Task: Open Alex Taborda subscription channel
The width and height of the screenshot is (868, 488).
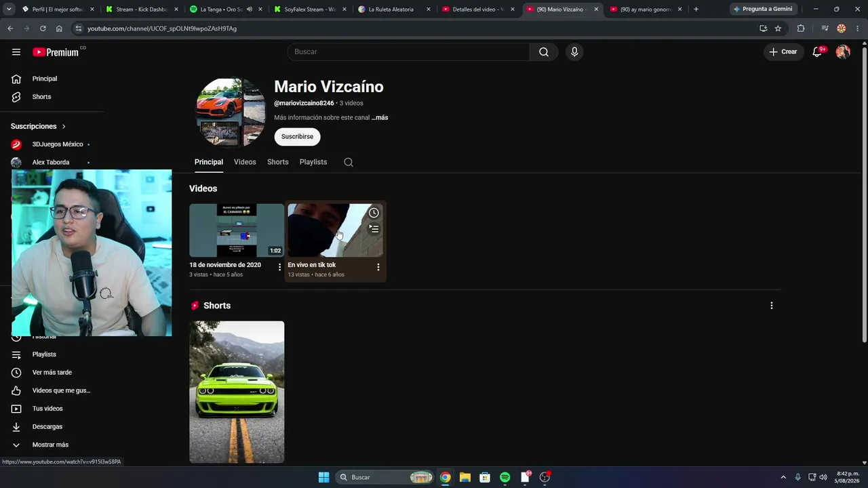Action: 52,163
